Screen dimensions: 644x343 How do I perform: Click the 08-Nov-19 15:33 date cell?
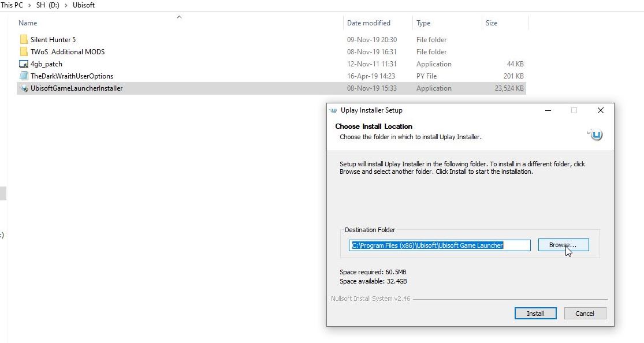click(x=372, y=88)
